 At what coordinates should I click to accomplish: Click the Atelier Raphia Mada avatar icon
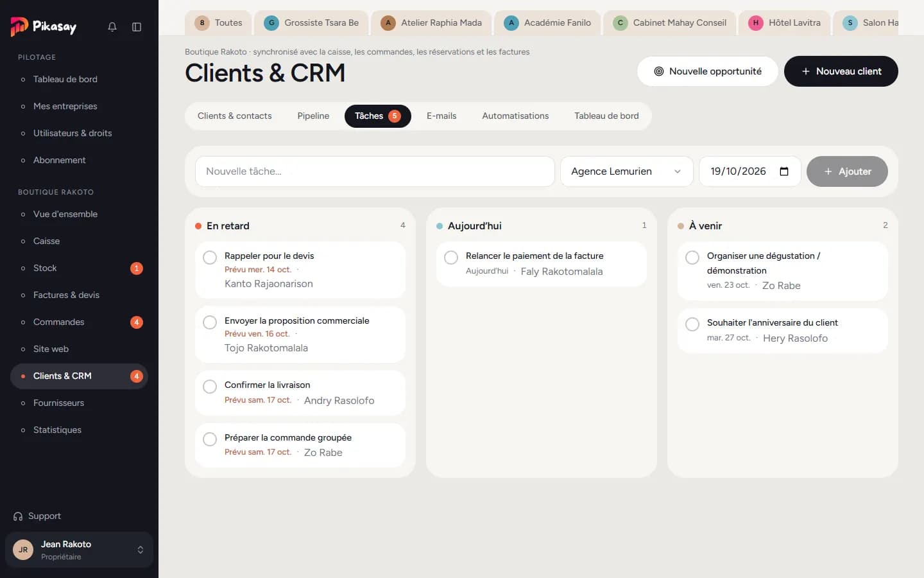tap(388, 23)
